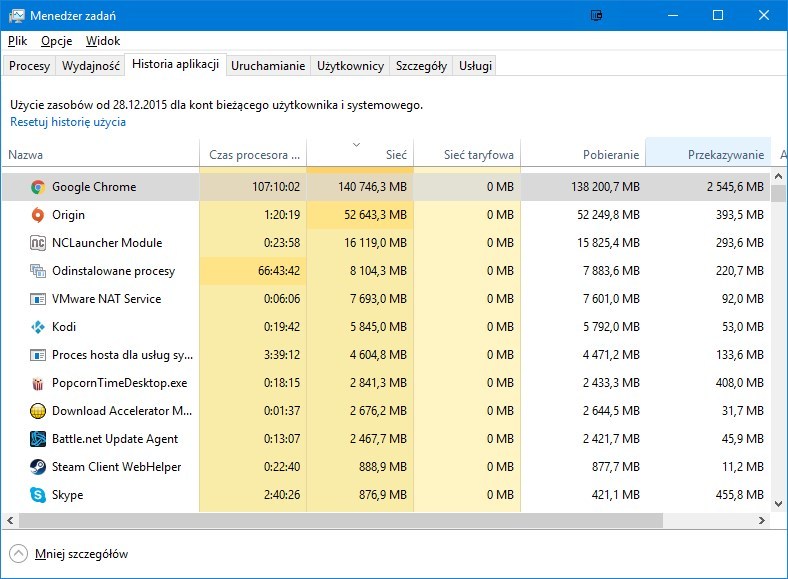Click the Skype app icon
The image size is (788, 579).
coord(38,495)
